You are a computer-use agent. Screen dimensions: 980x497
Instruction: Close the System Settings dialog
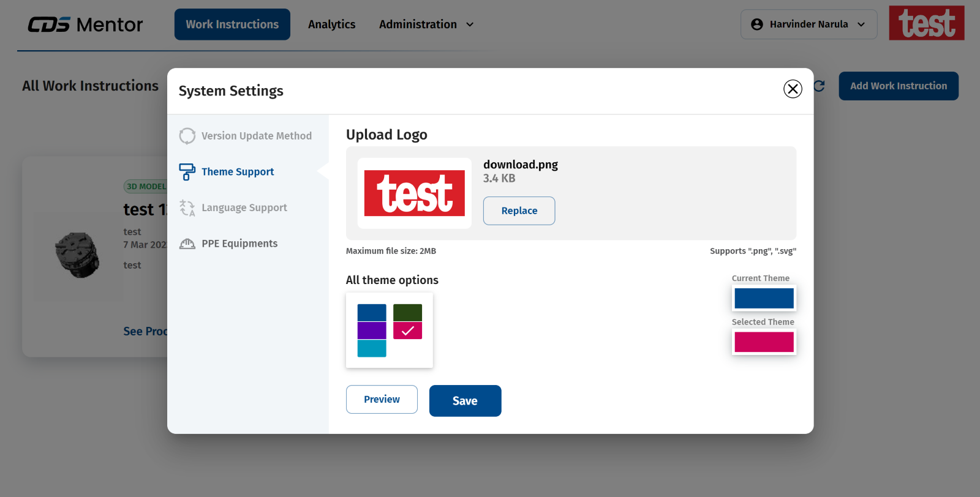(x=793, y=89)
